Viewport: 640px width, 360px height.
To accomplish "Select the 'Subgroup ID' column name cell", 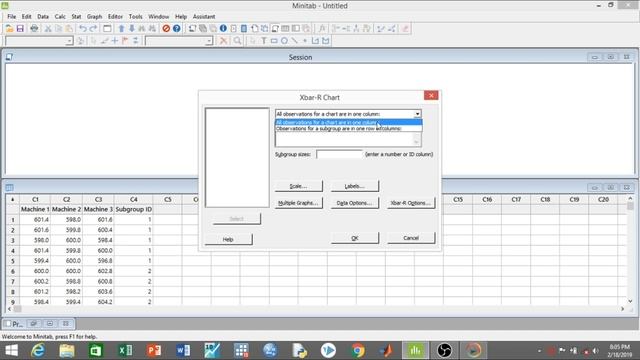I will 133,209.
